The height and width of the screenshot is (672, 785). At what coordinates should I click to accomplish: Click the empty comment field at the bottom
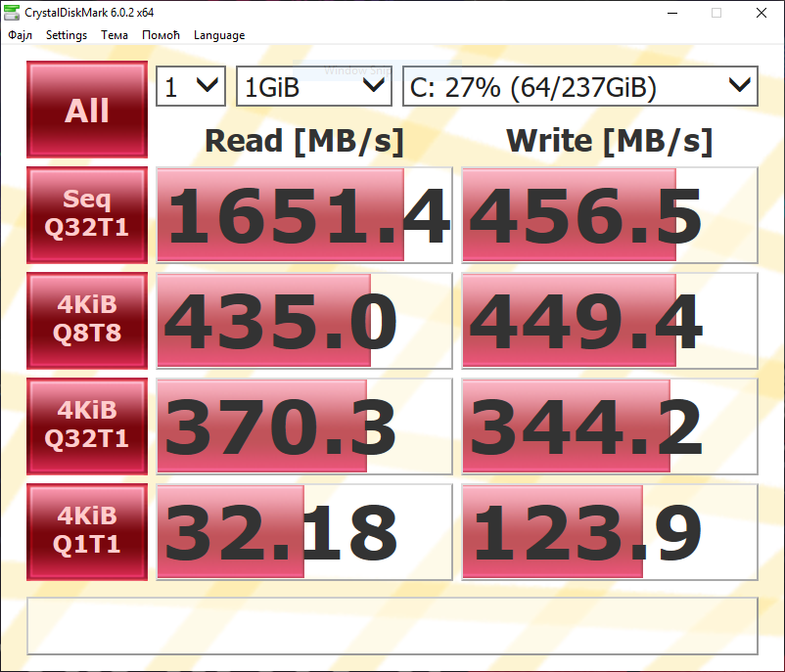point(392,626)
